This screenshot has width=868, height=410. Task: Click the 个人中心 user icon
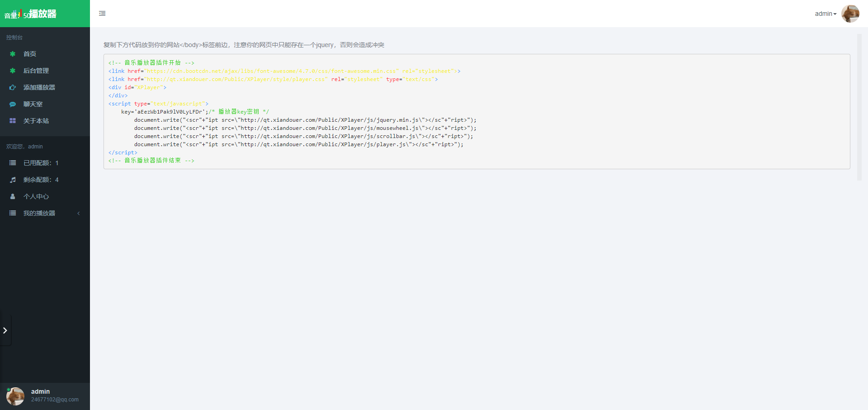(13, 196)
